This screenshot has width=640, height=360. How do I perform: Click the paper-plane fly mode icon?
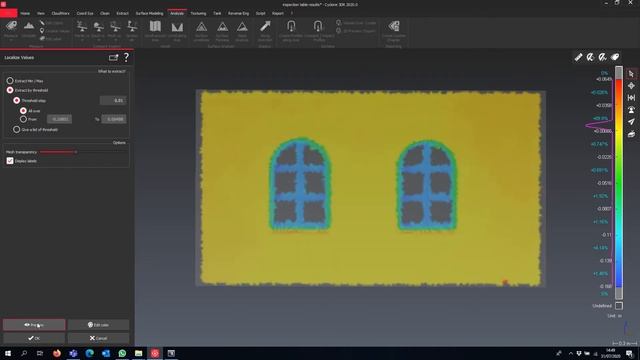(631, 122)
